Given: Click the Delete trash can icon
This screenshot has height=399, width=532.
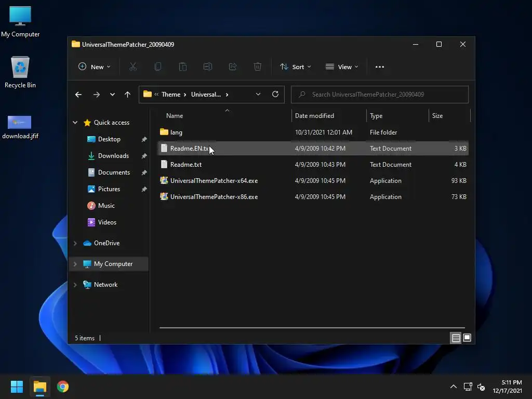Looking at the screenshot, I should (x=258, y=67).
